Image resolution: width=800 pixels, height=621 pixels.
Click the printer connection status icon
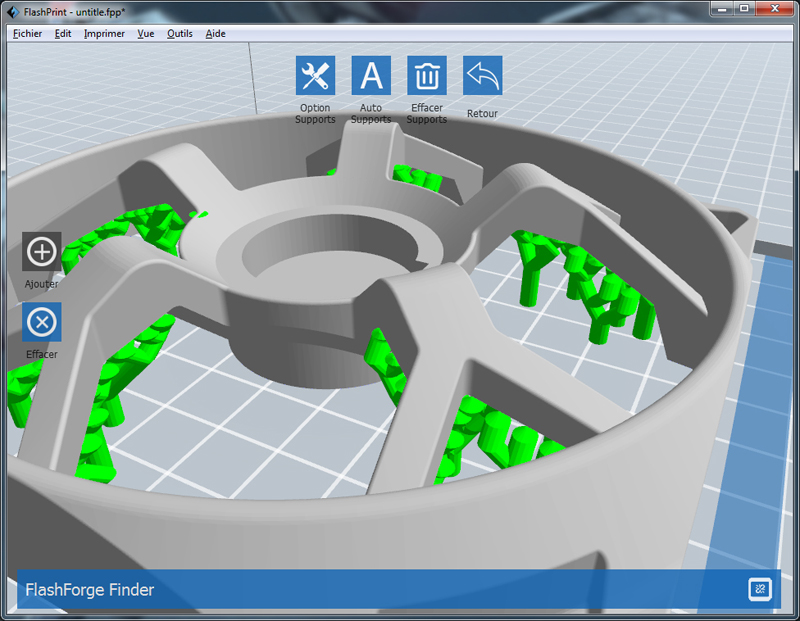[x=760, y=589]
